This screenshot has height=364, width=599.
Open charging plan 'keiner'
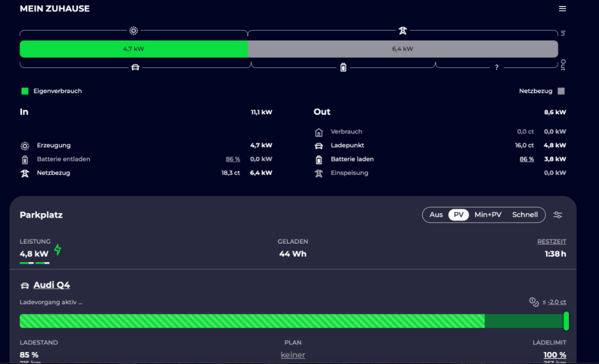point(293,355)
